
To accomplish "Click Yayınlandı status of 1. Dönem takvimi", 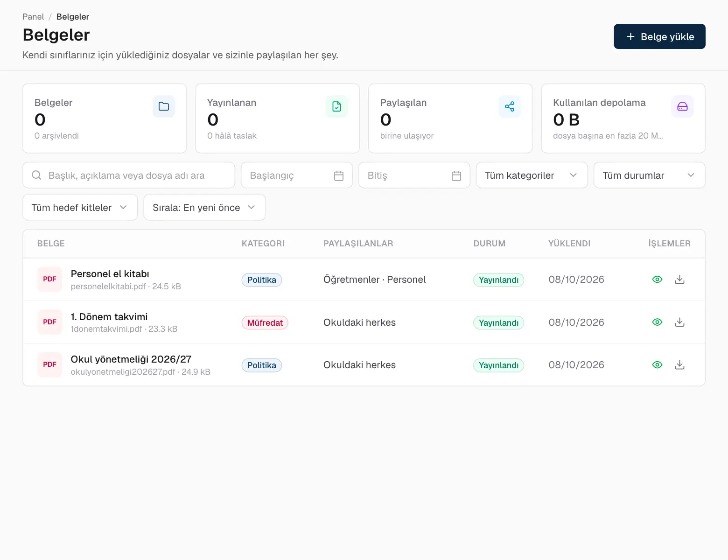I will point(499,323).
